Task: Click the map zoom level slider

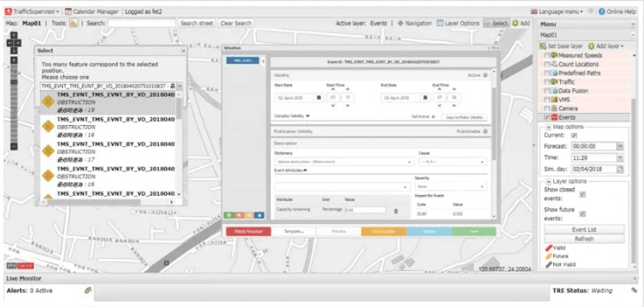Action: point(13,92)
